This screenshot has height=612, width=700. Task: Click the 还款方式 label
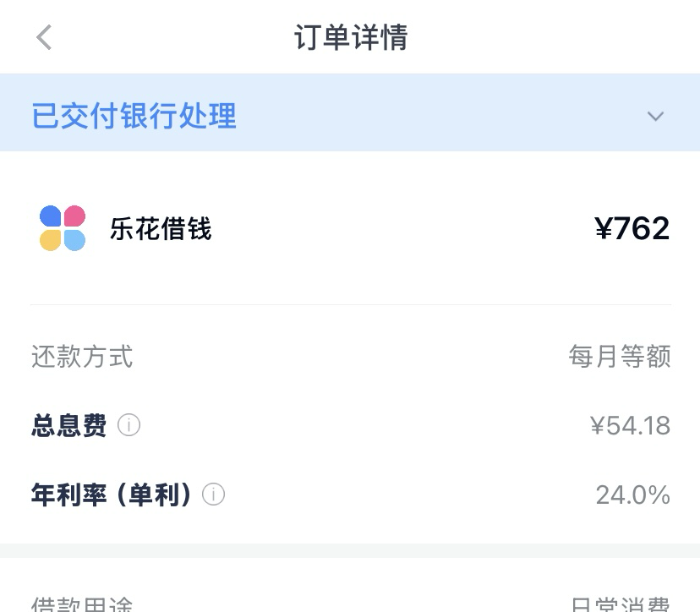[x=82, y=357]
